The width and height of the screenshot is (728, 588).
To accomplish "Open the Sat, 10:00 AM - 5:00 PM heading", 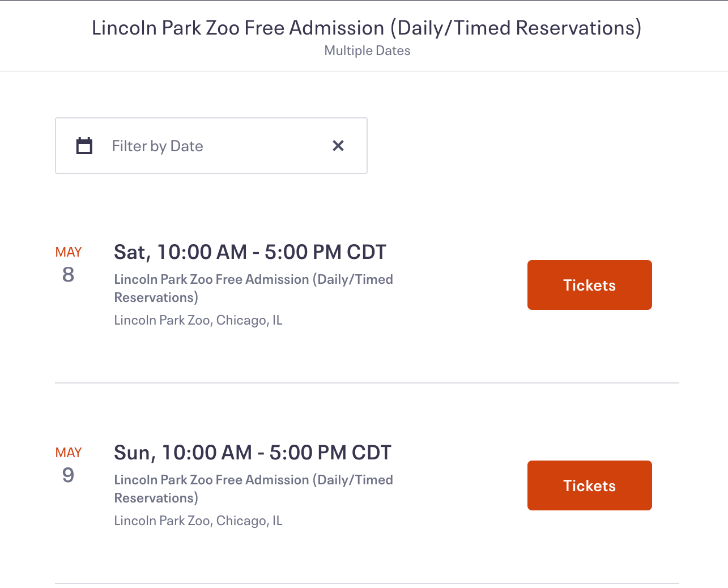I will coord(250,252).
